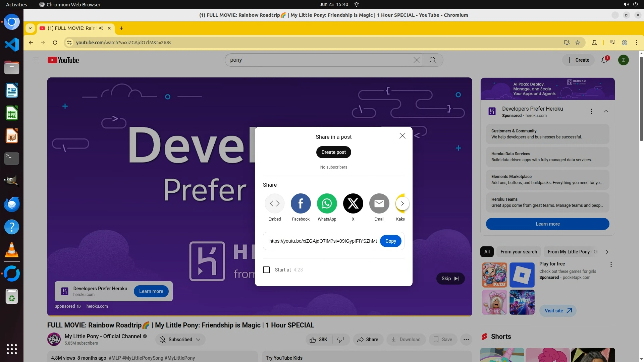644x362 pixels.
Task: Share the video via WhatsApp icon
Action: click(x=327, y=203)
